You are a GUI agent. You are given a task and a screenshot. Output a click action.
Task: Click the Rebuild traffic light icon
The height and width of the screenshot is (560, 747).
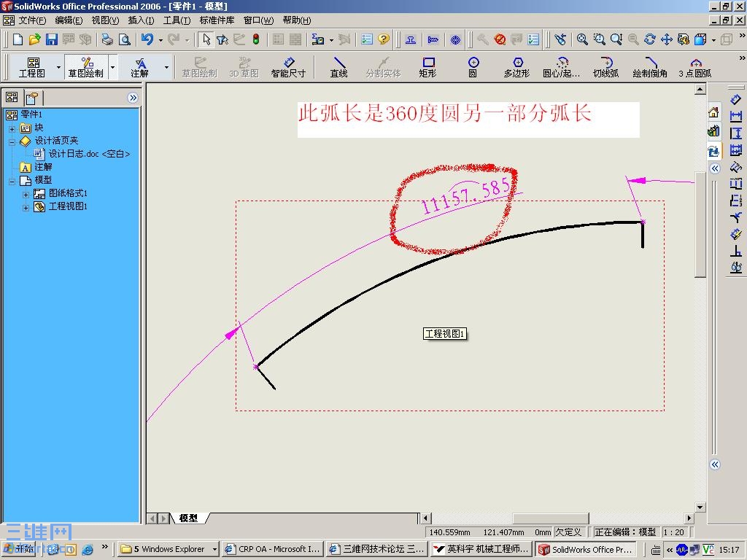[x=256, y=39]
